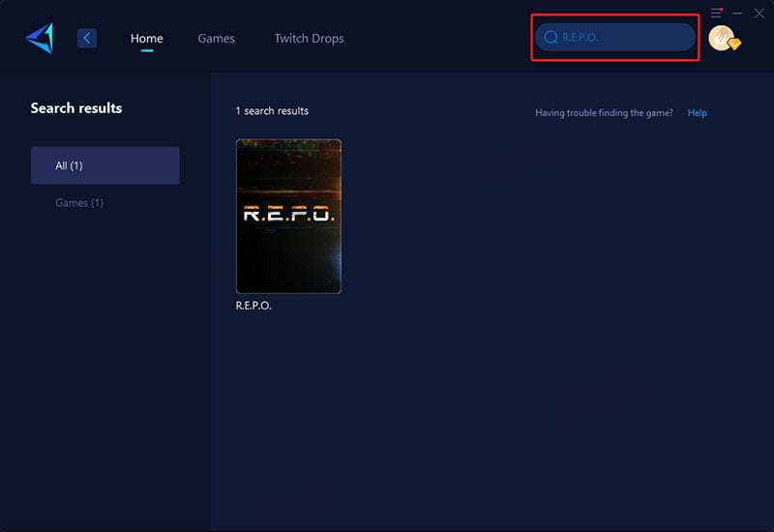Click the magnifier icon in search box
This screenshot has width=774, height=532.
(551, 37)
